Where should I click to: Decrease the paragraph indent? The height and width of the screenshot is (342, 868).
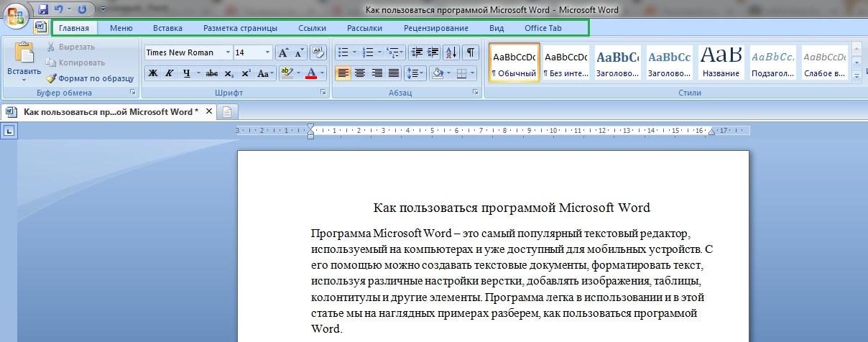coord(416,52)
